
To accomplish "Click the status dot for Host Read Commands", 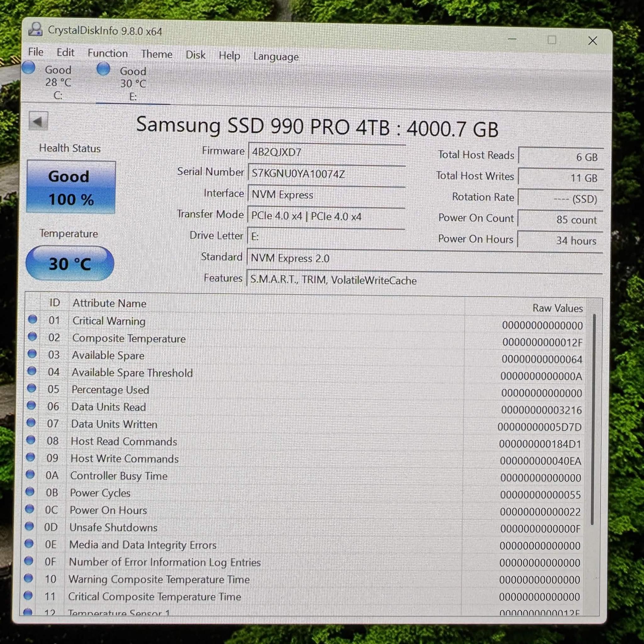I will click(x=31, y=440).
